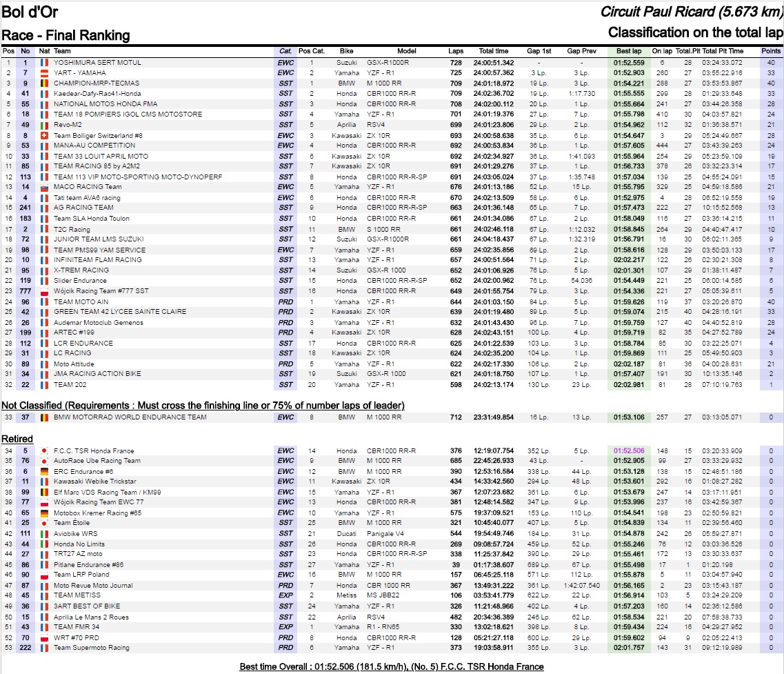Click the 'Retired' section heading
This screenshot has width=784, height=674.
[x=17, y=439]
